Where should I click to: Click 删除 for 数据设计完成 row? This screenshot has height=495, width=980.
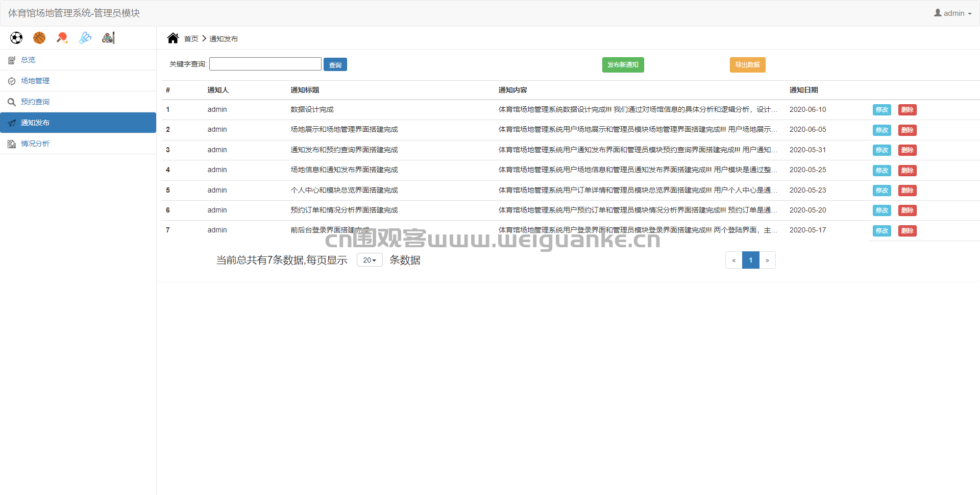[x=907, y=110]
